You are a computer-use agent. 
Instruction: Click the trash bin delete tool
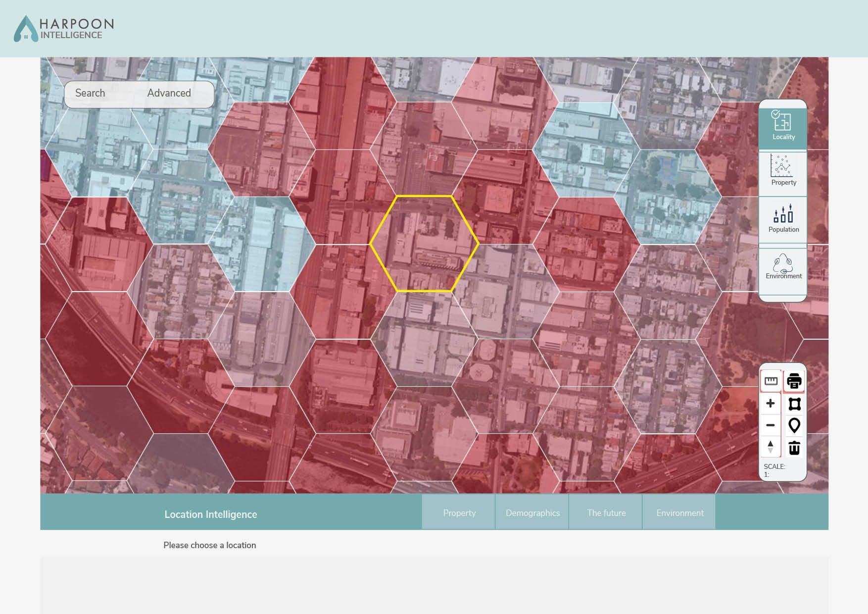point(794,448)
